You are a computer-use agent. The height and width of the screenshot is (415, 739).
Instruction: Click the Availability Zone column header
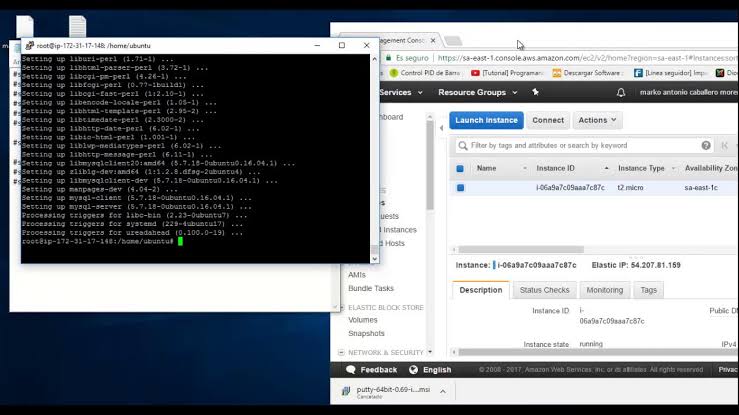(x=711, y=169)
